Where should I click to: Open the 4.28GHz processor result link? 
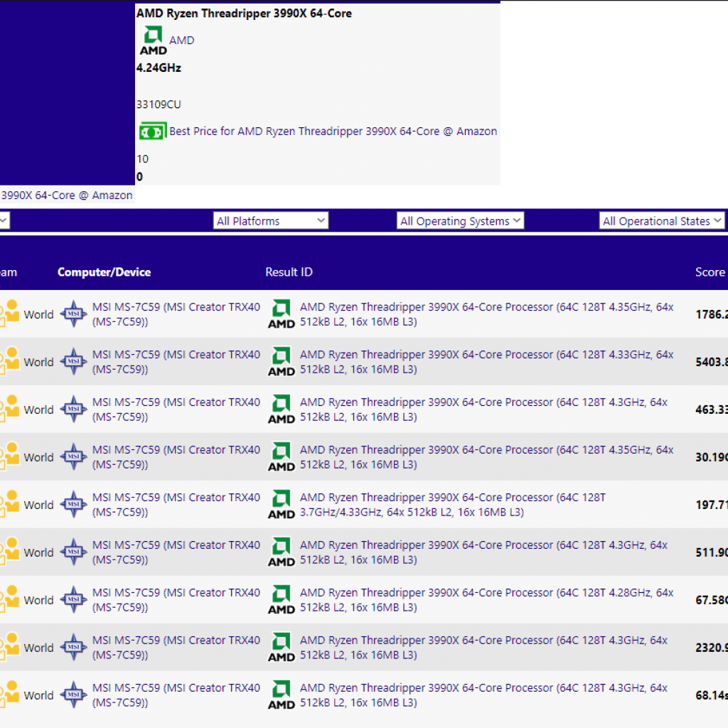[x=486, y=600]
